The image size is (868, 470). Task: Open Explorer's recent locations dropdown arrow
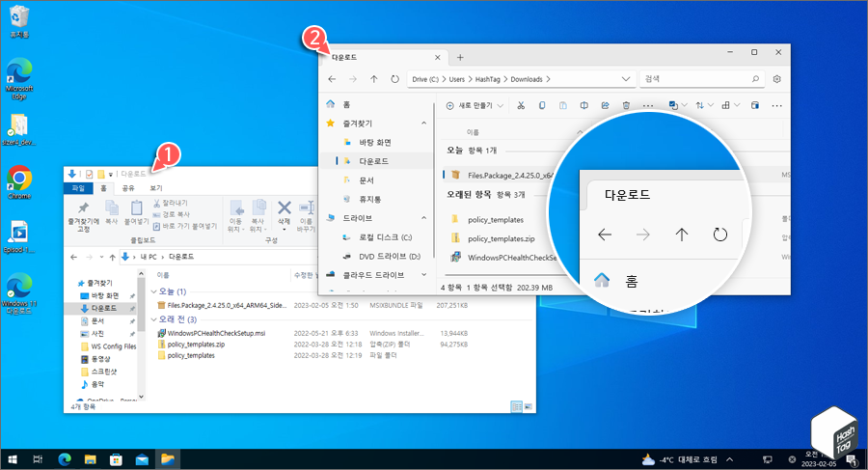point(101,257)
